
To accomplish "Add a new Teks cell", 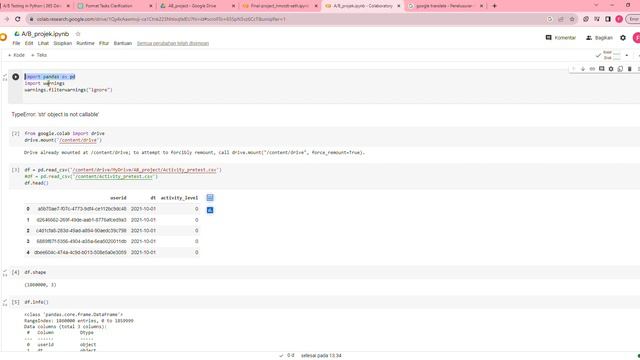I will point(39,55).
